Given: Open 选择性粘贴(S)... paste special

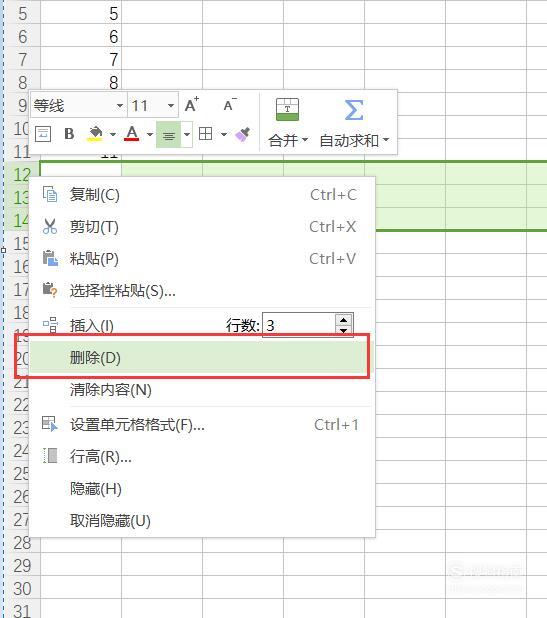Looking at the screenshot, I should click(202, 291).
